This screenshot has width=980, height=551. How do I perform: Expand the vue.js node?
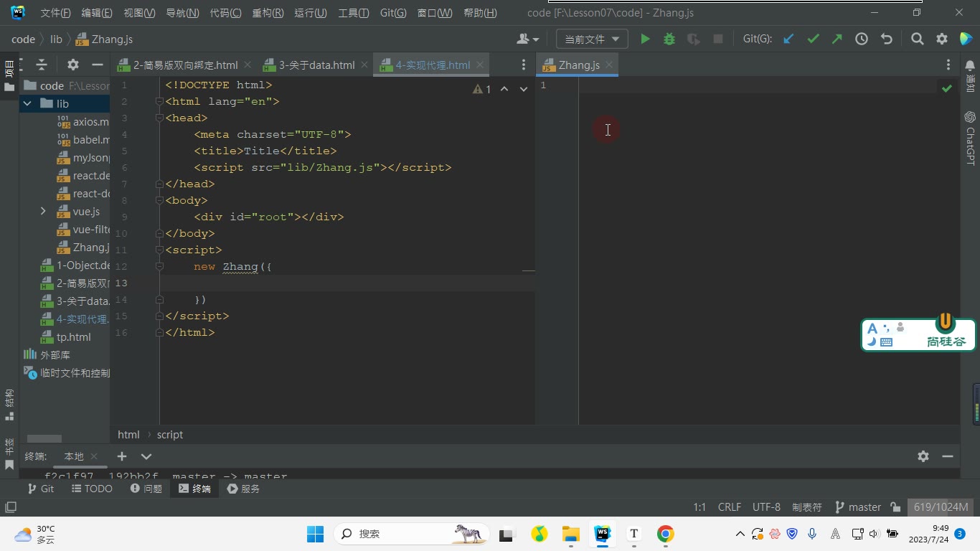(x=43, y=212)
